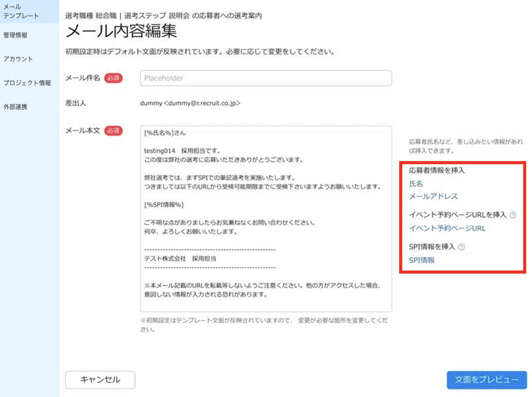Open 管理情報 in the sidebar
The width and height of the screenshot is (532, 397).
(x=15, y=35)
